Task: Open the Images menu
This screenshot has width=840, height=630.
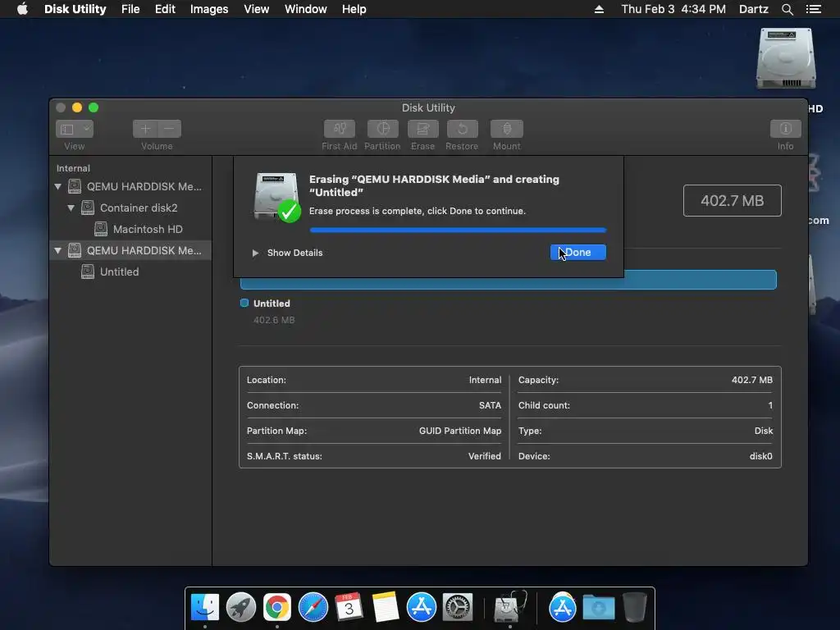Action: (x=209, y=9)
